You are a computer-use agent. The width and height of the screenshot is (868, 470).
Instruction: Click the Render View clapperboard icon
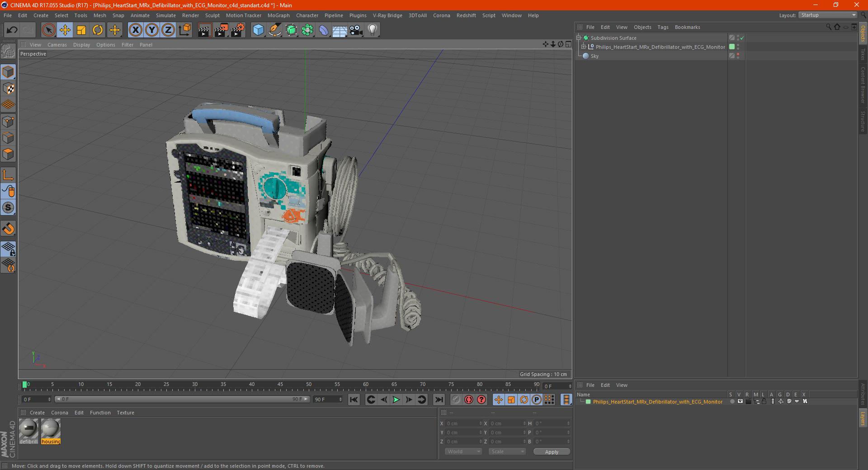click(204, 30)
